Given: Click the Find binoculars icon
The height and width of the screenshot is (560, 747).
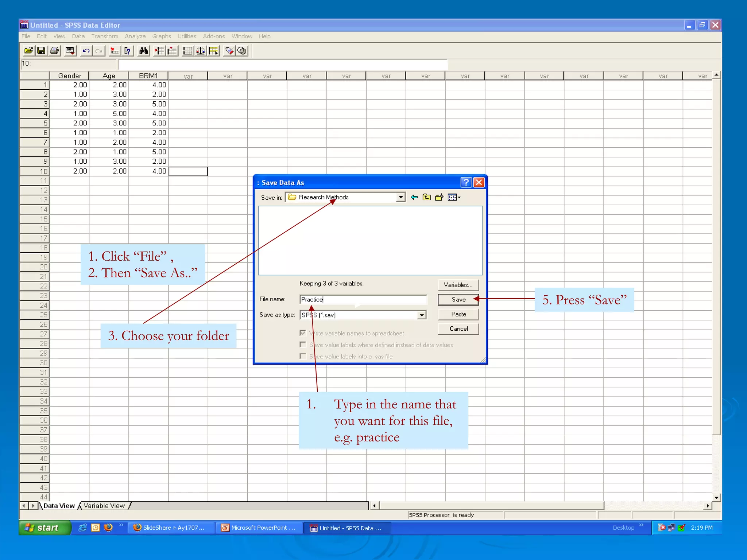Looking at the screenshot, I should click(143, 51).
